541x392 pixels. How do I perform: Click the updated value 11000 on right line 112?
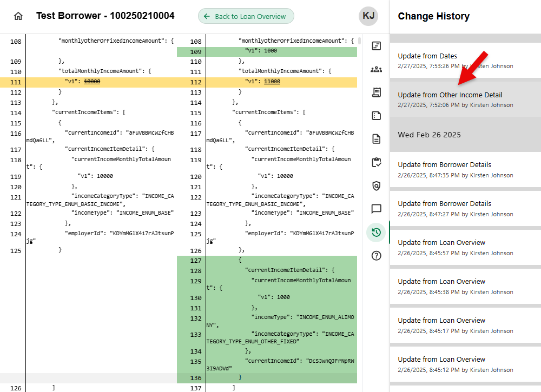(x=272, y=82)
